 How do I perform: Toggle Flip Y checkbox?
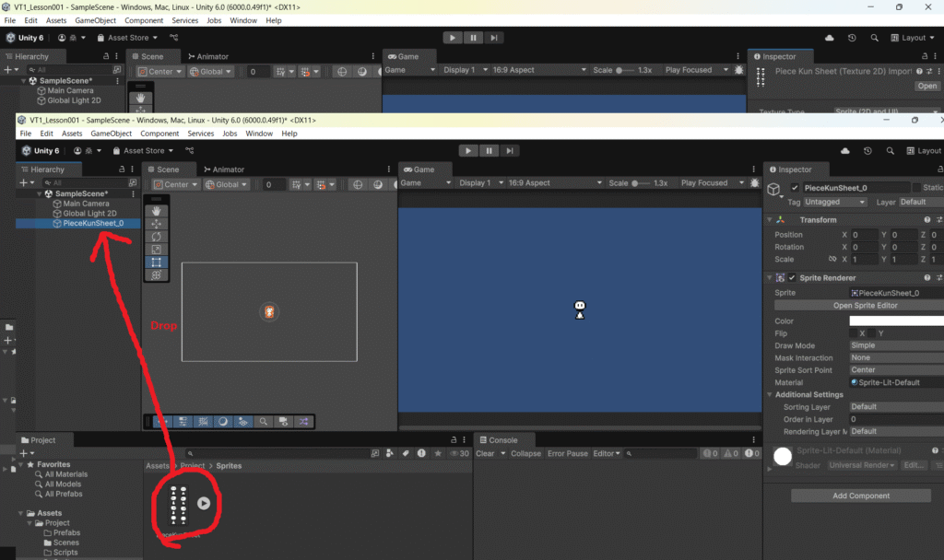[872, 333]
